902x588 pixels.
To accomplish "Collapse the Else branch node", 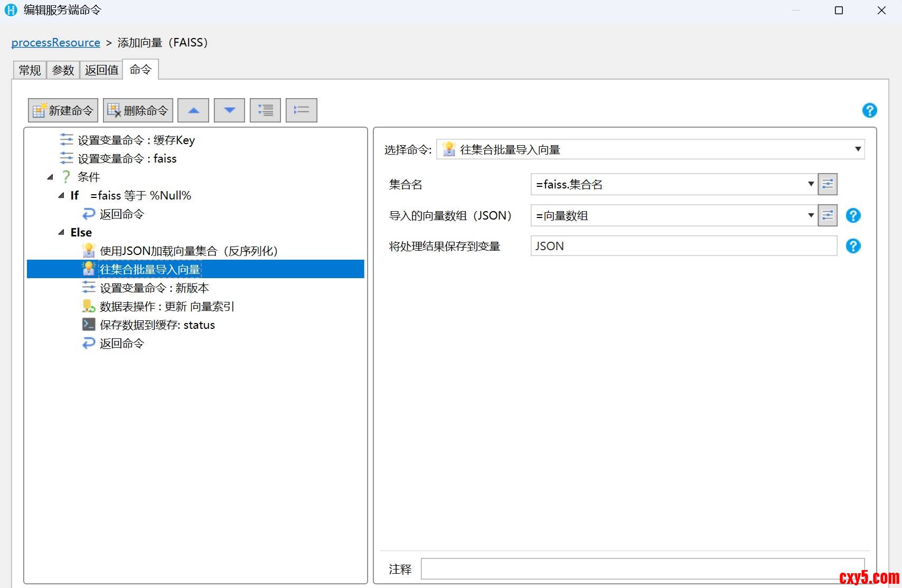I will [x=61, y=233].
